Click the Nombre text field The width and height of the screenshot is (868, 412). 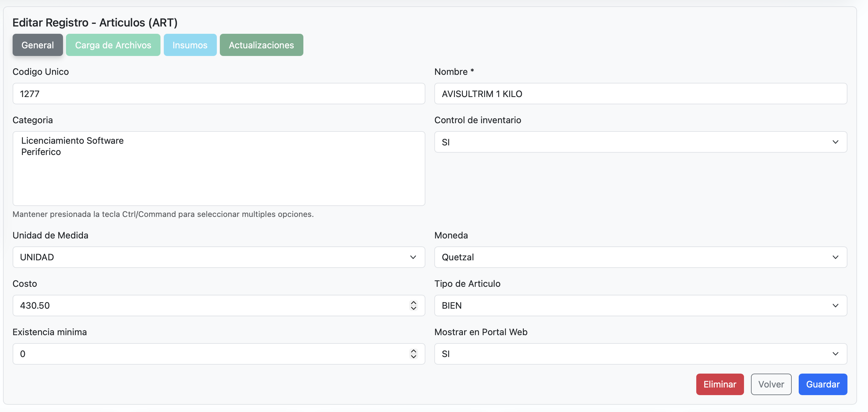[x=640, y=94]
